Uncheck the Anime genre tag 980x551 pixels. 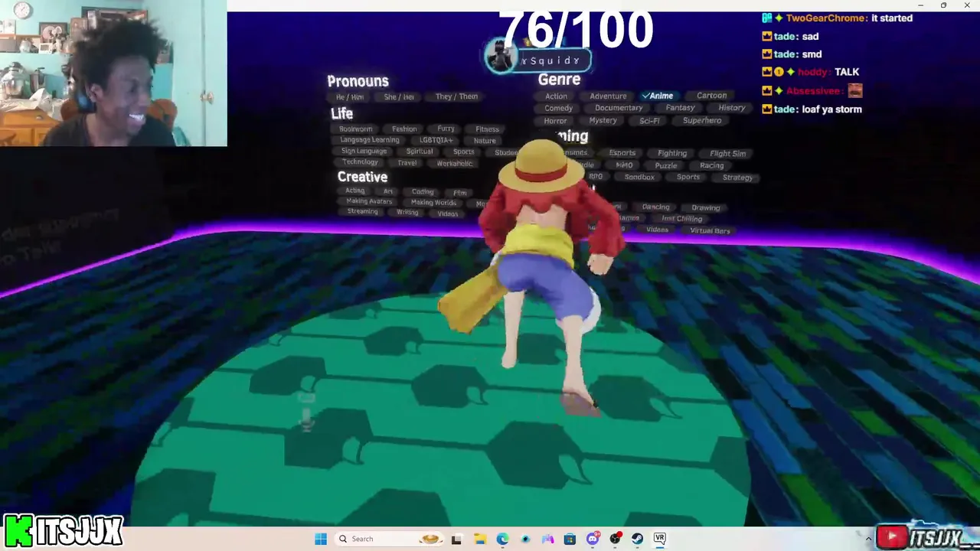point(658,96)
